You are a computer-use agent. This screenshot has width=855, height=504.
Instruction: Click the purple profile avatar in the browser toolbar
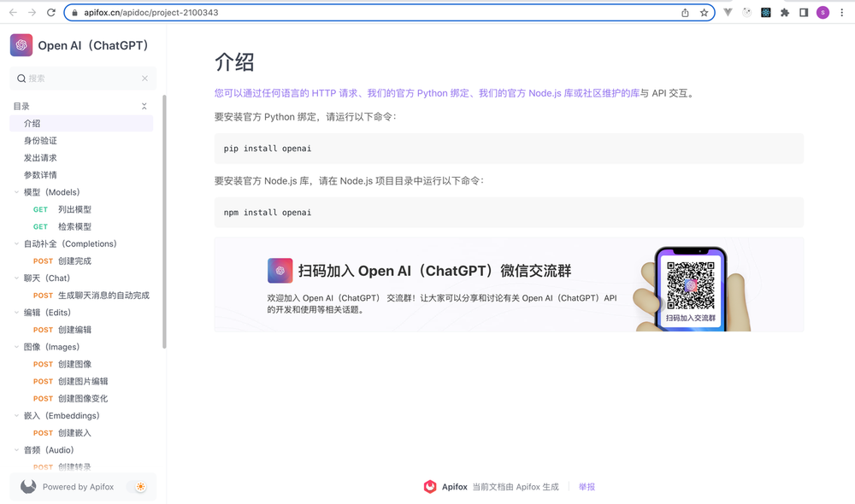click(823, 12)
